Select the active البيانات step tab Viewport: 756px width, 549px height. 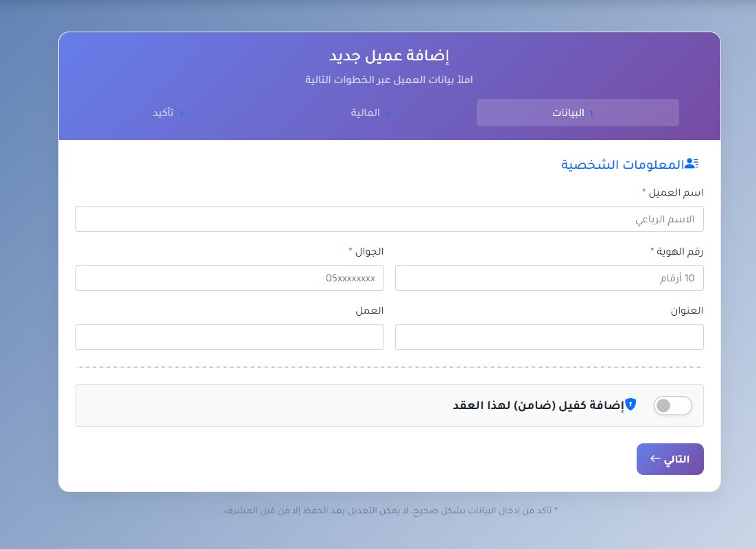pos(578,113)
